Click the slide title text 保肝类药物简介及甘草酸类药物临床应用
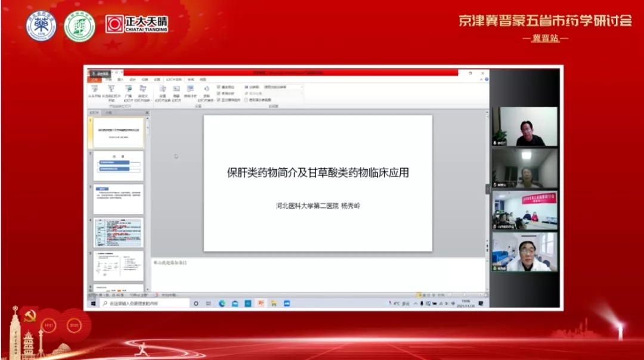This screenshot has width=644, height=360. [318, 173]
